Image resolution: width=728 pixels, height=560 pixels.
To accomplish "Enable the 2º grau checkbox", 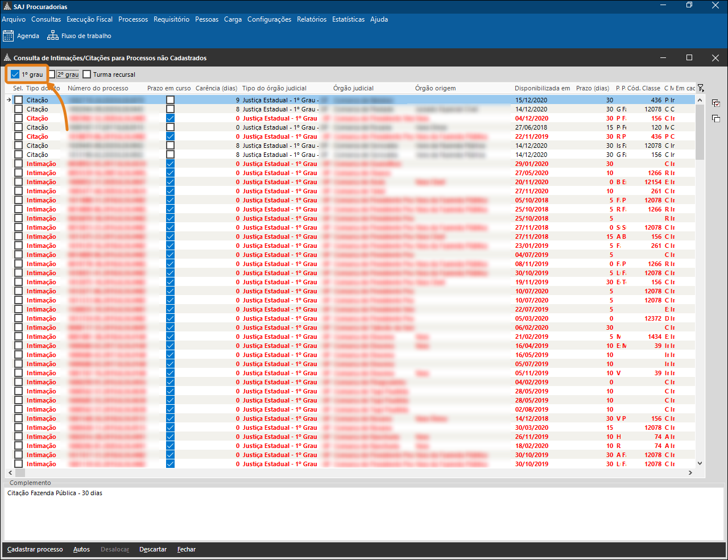I will coord(52,74).
